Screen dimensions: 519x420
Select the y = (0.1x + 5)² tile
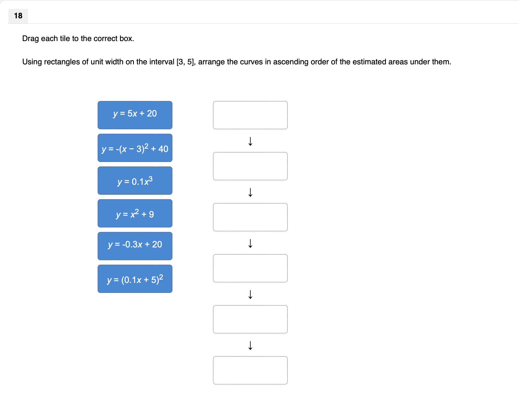[x=135, y=279]
